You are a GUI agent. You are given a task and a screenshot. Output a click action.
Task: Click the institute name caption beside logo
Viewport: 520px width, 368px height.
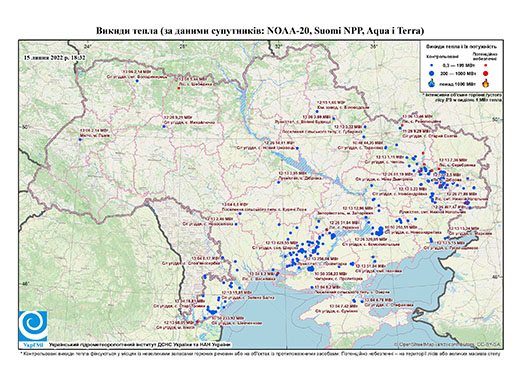coord(139,344)
